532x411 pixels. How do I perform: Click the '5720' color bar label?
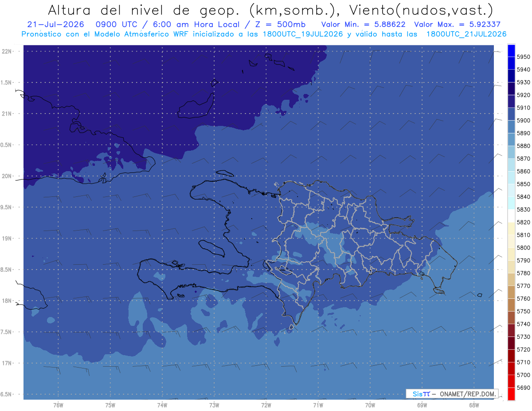(x=524, y=349)
